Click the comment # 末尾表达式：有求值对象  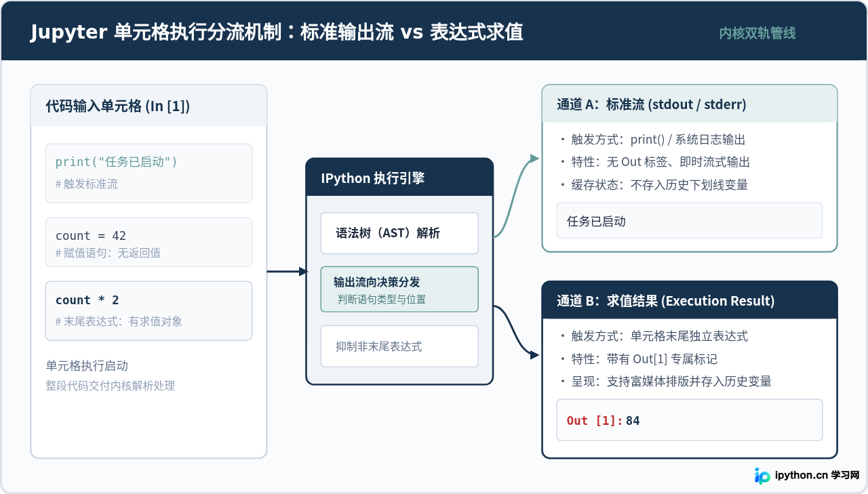[x=119, y=321]
